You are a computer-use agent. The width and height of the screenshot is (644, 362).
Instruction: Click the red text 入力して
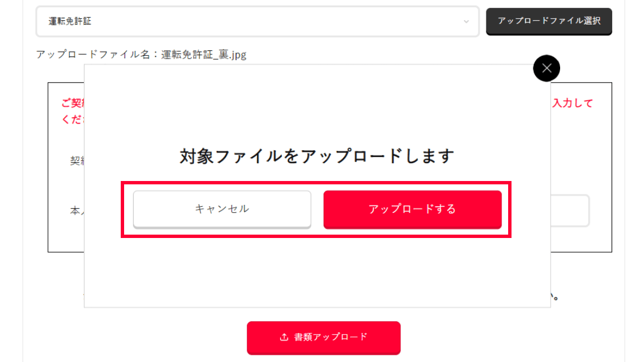pos(572,103)
